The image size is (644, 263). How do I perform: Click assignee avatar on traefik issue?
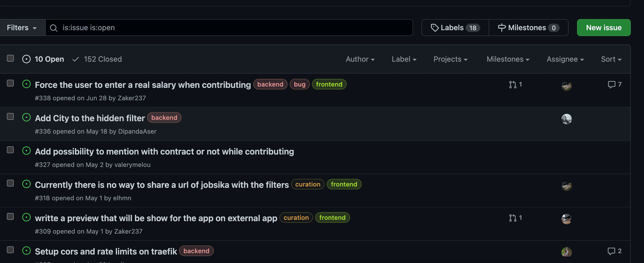[566, 252]
